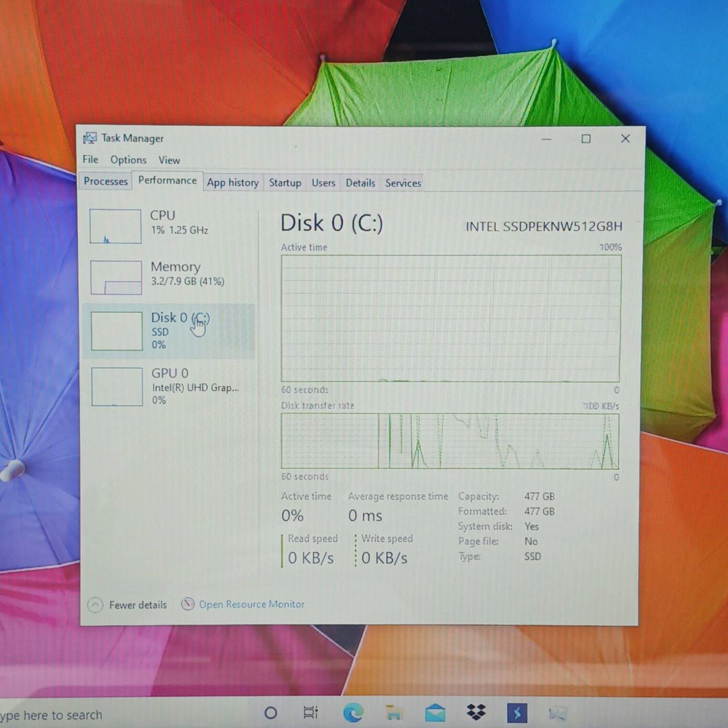Screen dimensions: 728x728
Task: Click the Open Resource Monitor link
Action: tap(251, 604)
